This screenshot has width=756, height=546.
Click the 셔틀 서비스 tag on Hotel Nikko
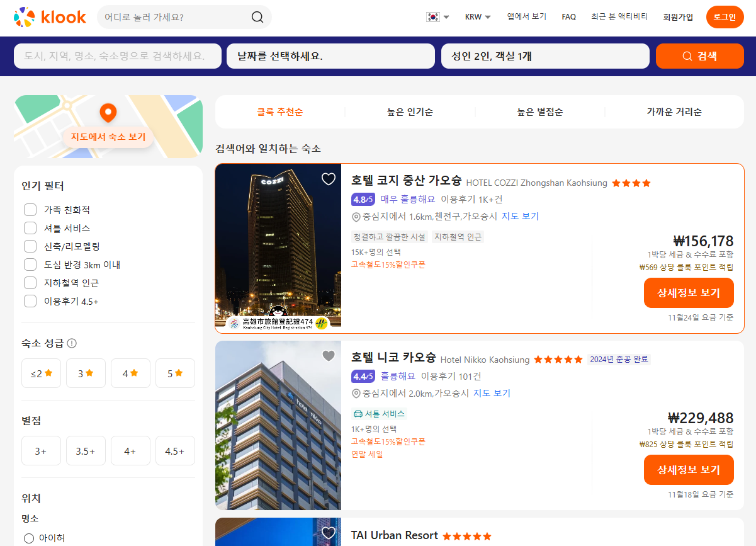(380, 414)
